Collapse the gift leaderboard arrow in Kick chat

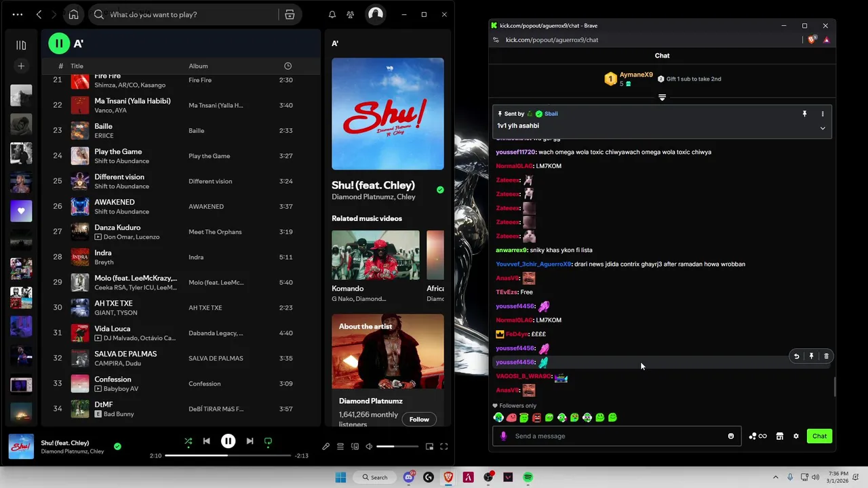pyautogui.click(x=662, y=98)
